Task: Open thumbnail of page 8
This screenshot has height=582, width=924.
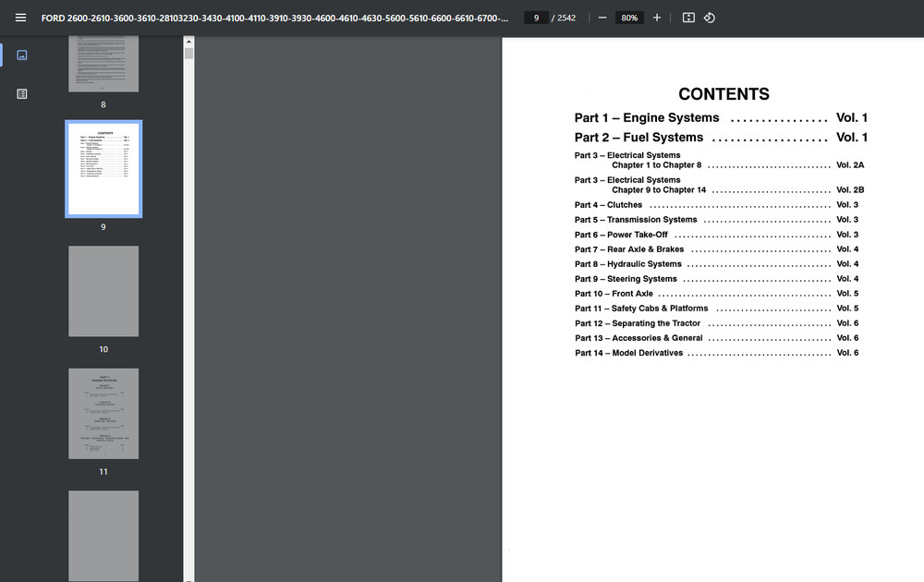Action: coord(103,64)
